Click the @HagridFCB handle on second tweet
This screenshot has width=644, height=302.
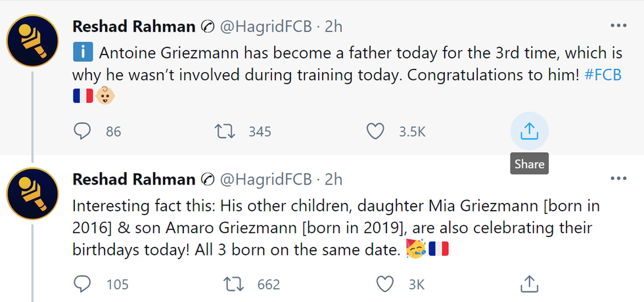click(x=265, y=179)
